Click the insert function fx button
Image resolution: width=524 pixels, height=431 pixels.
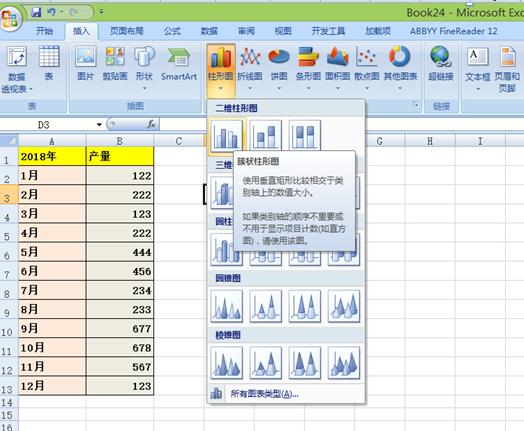[151, 124]
